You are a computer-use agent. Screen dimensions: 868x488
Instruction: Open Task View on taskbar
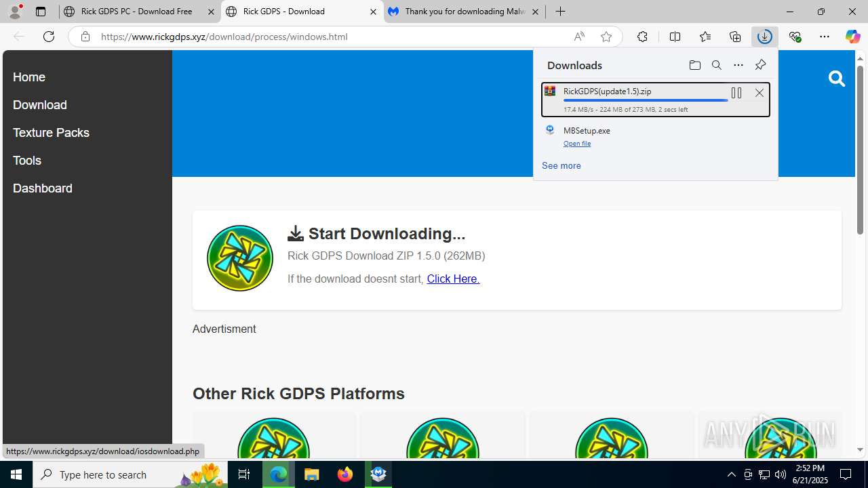coord(244,474)
